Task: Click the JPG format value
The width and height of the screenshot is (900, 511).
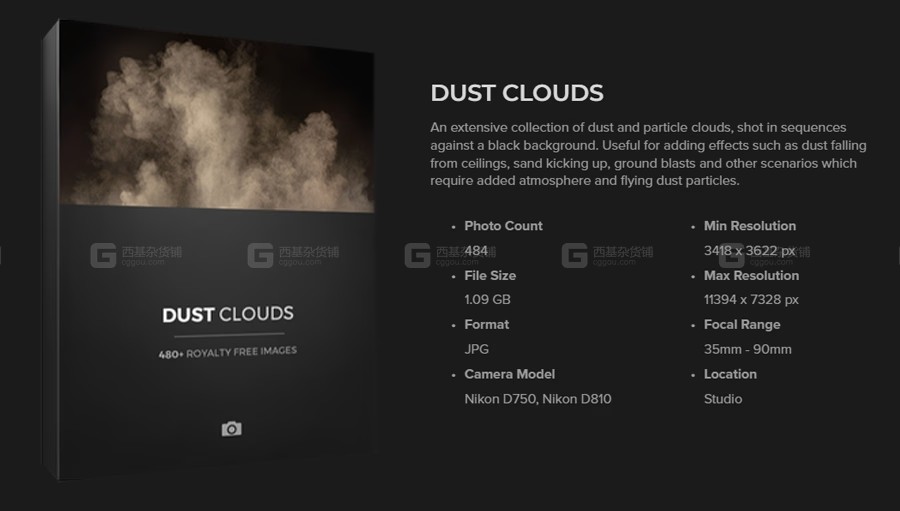Action: [x=477, y=349]
